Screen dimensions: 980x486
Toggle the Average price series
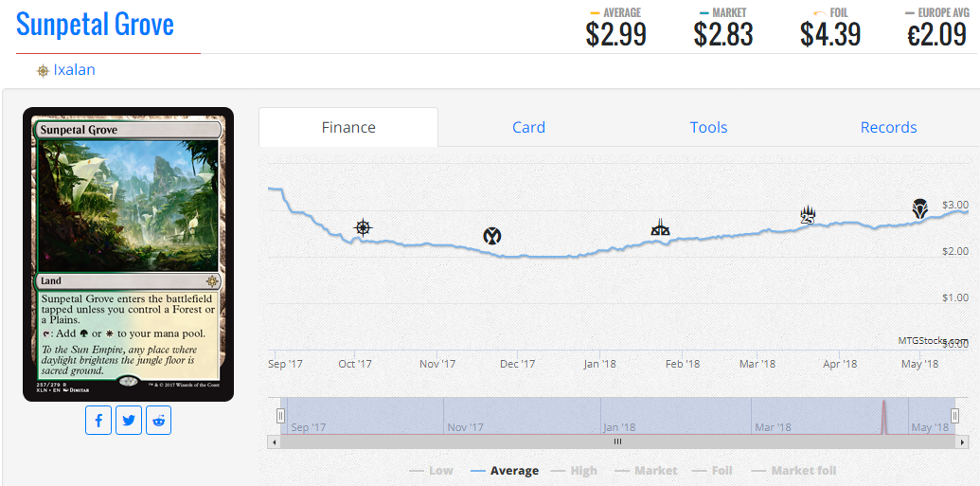(505, 470)
